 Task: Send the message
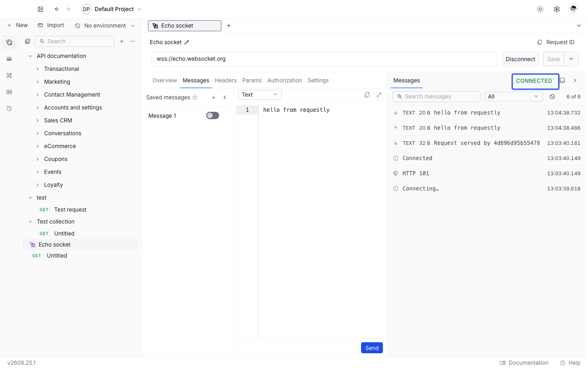pyautogui.click(x=372, y=348)
